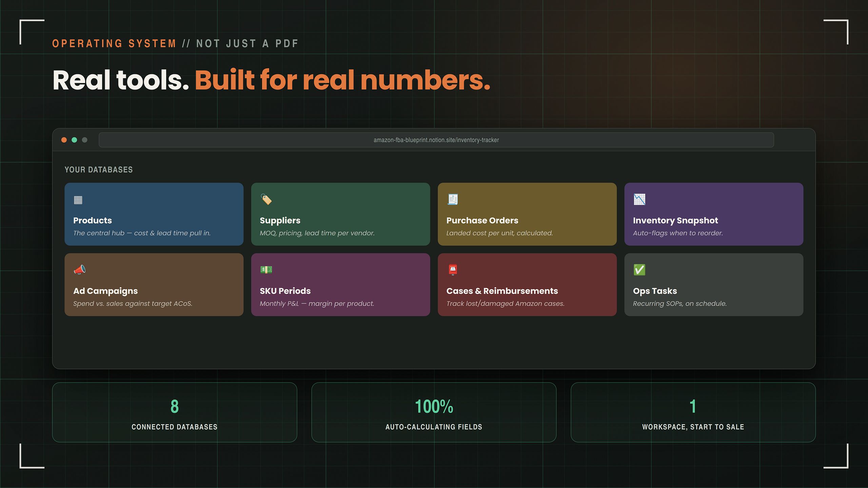Click the '8' stat number

click(x=175, y=406)
